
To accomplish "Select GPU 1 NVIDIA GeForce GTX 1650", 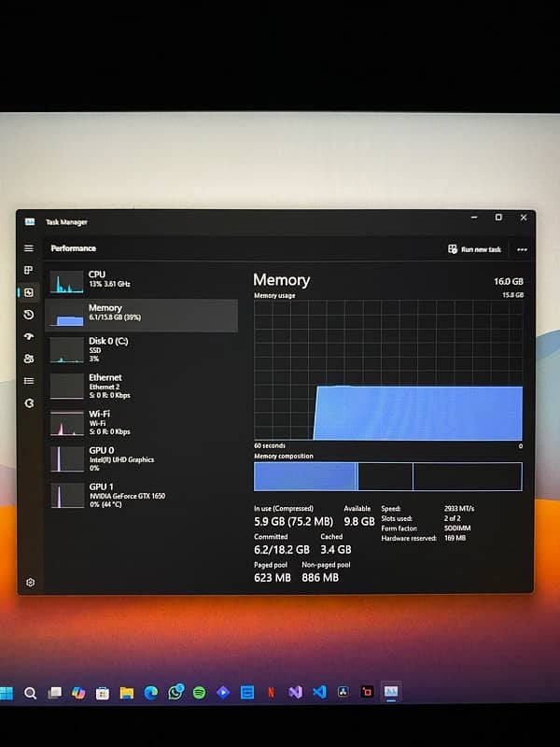I will point(140,494).
